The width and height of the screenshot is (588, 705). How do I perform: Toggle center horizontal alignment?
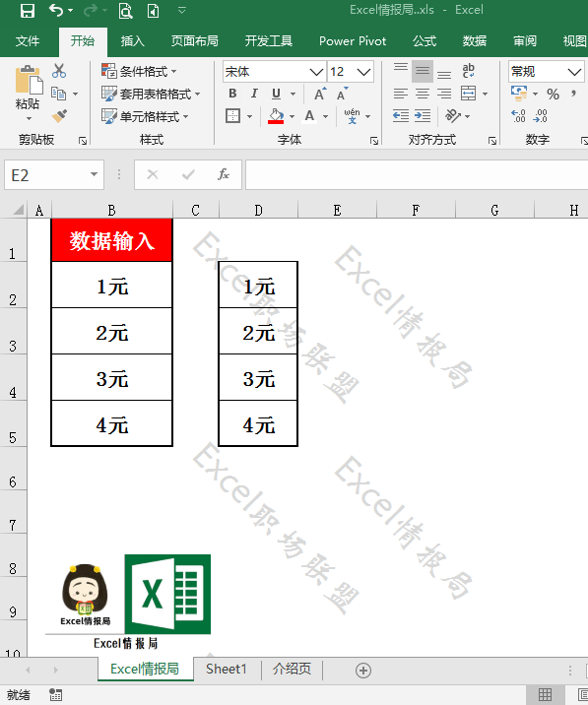pyautogui.click(x=423, y=94)
